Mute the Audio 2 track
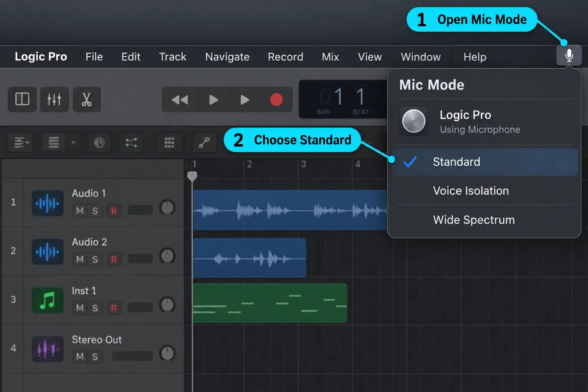The image size is (588, 392). point(80,259)
